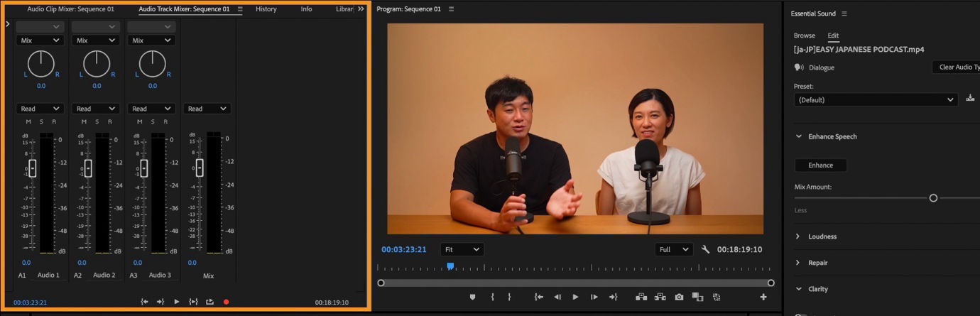Open Program Monitor panel menu
This screenshot has width=980, height=316.
point(452,9)
